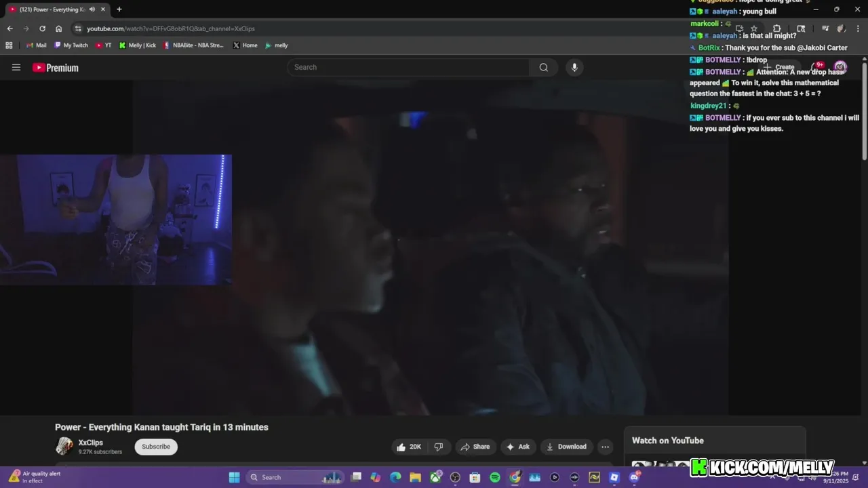Start voice search with microphone
The width and height of the screenshot is (868, 488).
coord(574,67)
